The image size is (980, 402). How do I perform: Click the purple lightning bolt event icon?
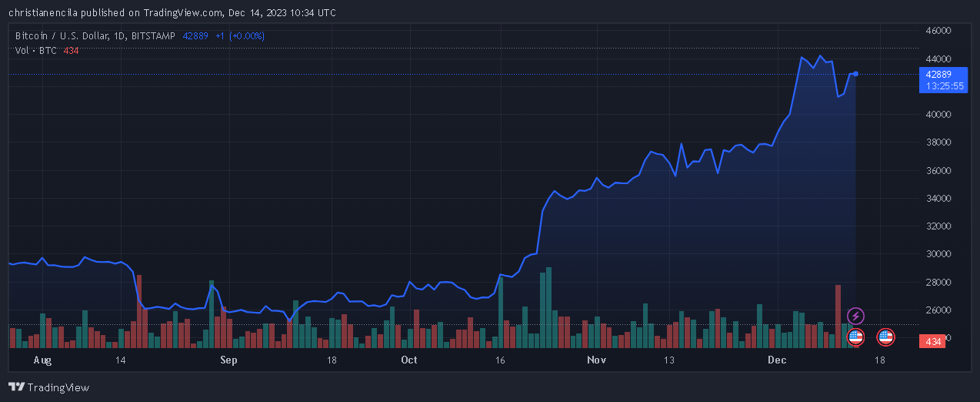pos(855,316)
